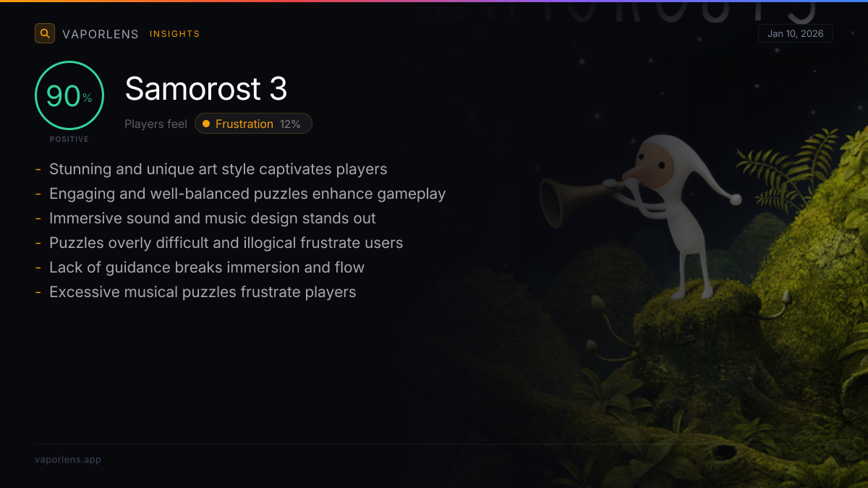The height and width of the screenshot is (488, 868).
Task: Select the lack of guidance insight
Action: 207,267
